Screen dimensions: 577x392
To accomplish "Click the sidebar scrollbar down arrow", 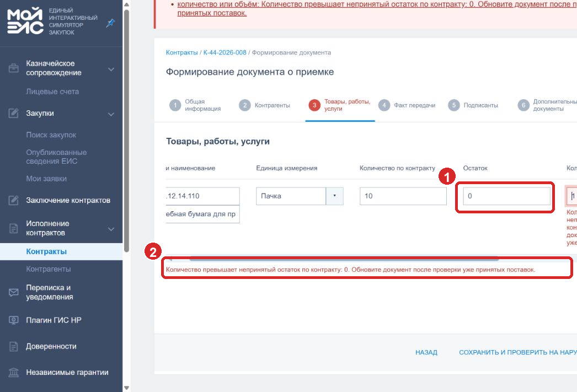I will point(126,388).
